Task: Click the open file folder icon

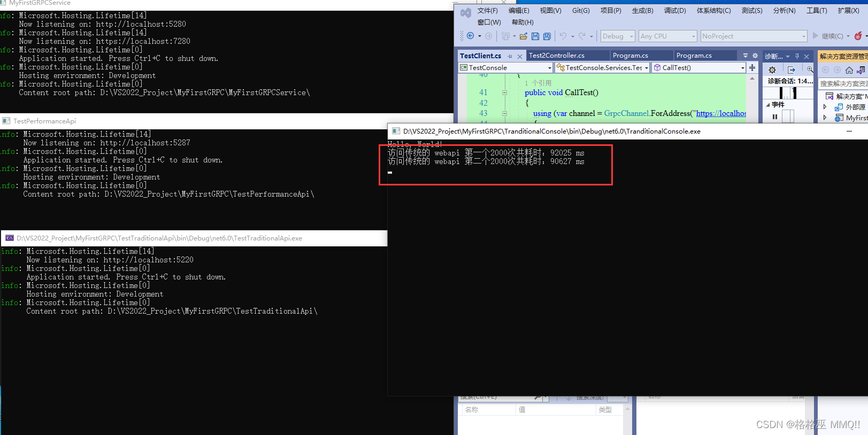Action: tap(524, 36)
